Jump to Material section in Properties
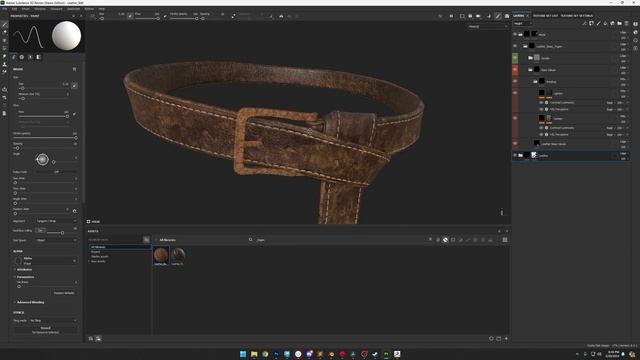 [x=38, y=57]
